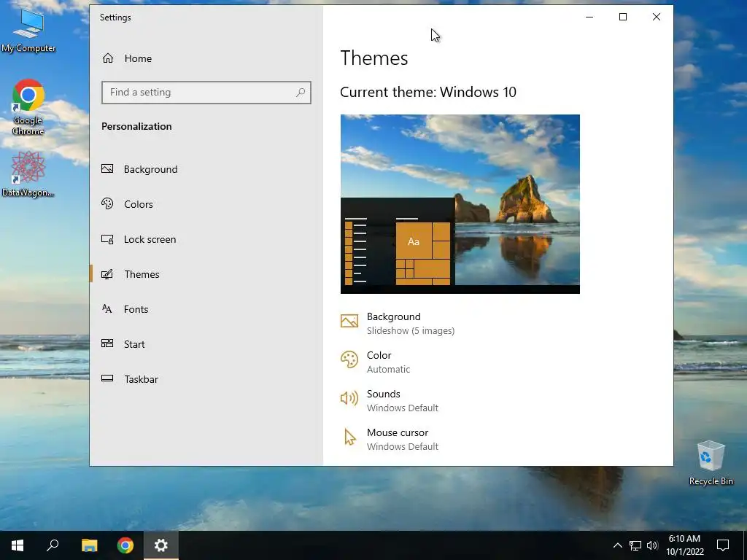
Task: Click the Lock screen icon in sidebar
Action: (x=107, y=239)
